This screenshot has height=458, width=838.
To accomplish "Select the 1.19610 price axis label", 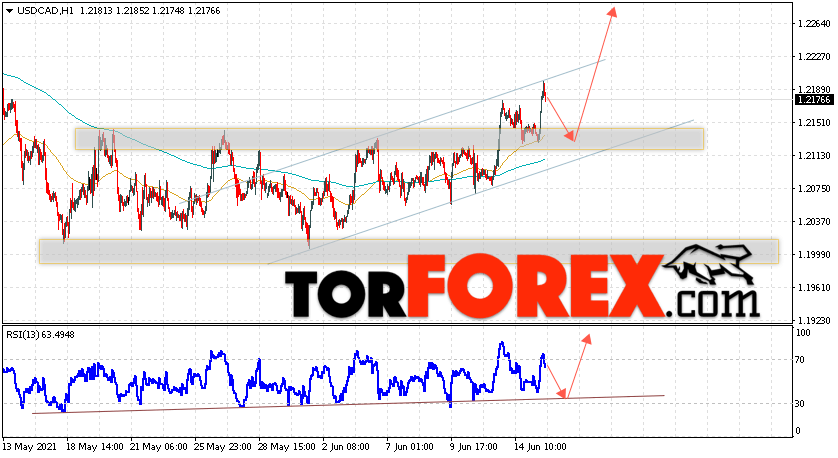I will point(814,287).
